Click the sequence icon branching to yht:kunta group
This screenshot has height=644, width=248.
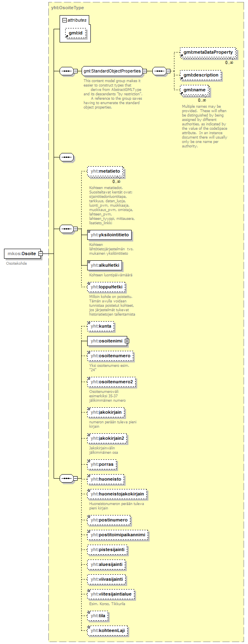pyautogui.click(x=66, y=479)
